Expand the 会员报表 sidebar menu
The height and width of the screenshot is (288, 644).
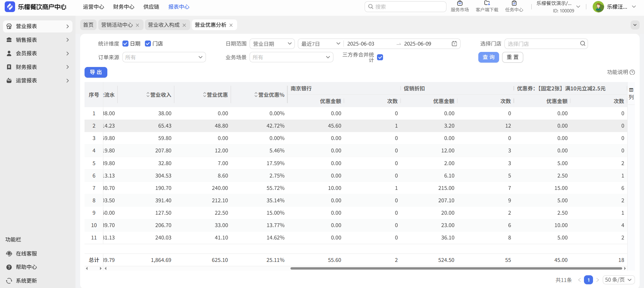pyautogui.click(x=38, y=53)
